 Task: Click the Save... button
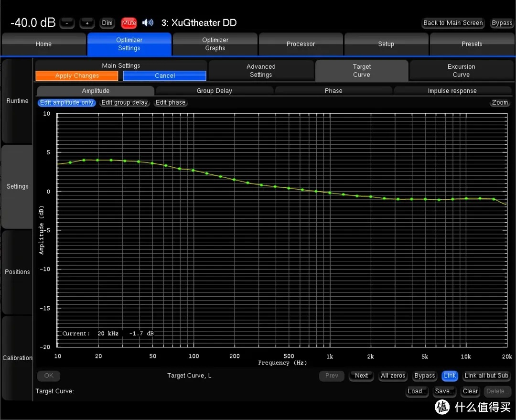pos(444,391)
